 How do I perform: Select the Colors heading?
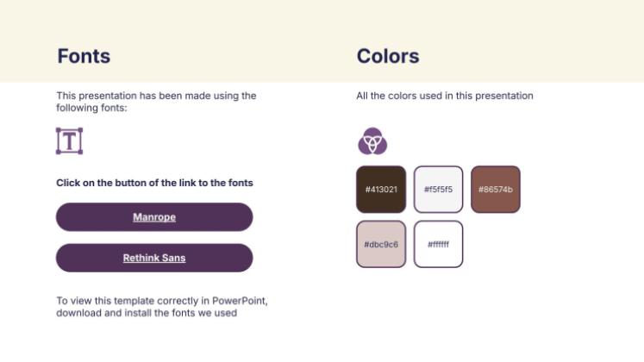tap(388, 57)
